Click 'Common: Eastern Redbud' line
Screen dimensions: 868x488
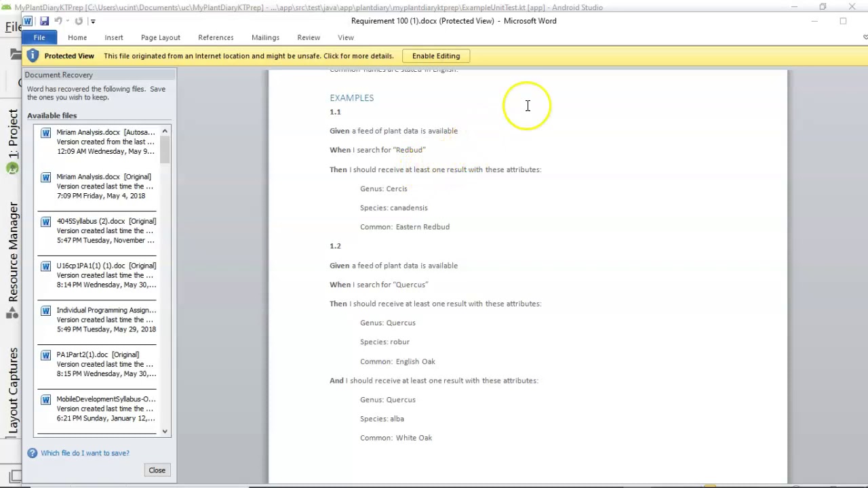(x=405, y=227)
